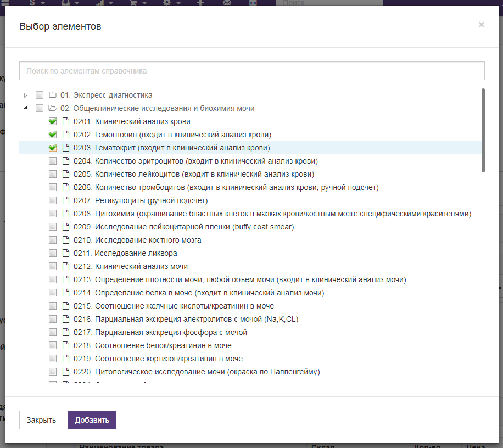The height and width of the screenshot is (448, 503).
Task: Click the text 0210. Исследование костного мозга
Action: (x=137, y=240)
